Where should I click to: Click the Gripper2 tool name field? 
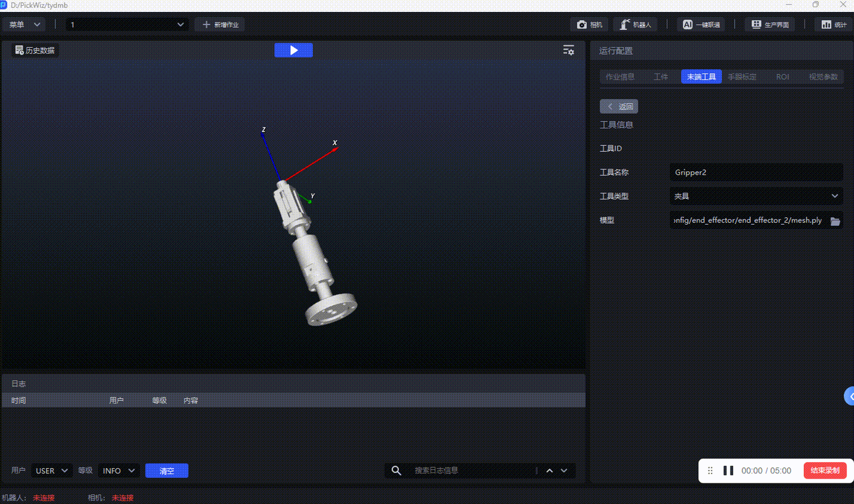pyautogui.click(x=756, y=172)
